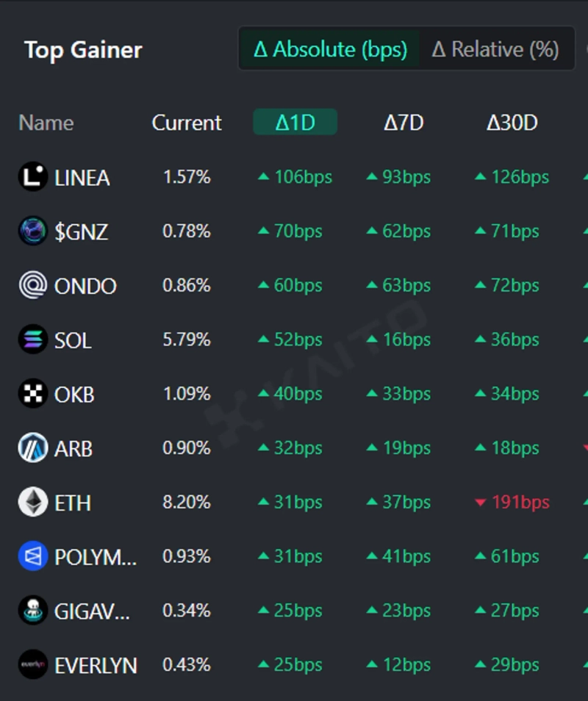Sort by the Δ30D column

click(x=512, y=123)
